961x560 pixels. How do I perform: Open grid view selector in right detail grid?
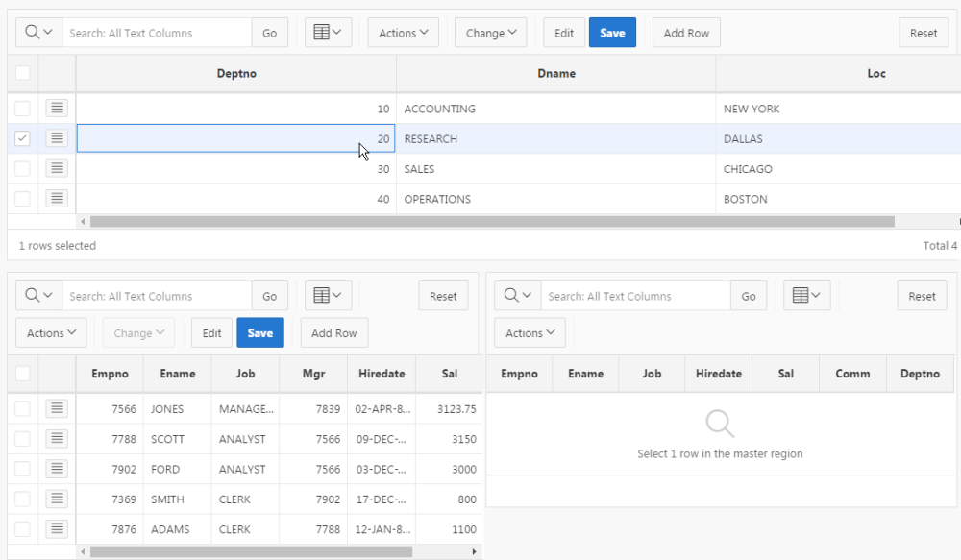pyautogui.click(x=806, y=296)
